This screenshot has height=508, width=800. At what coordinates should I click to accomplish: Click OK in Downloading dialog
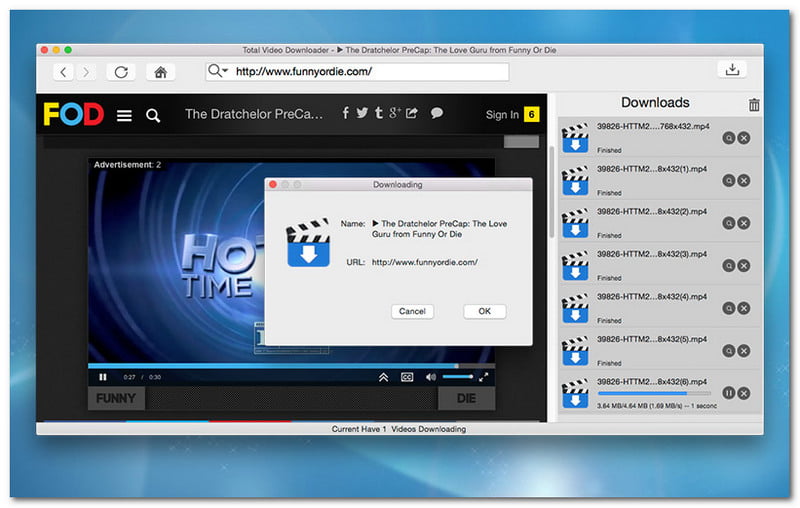485,311
